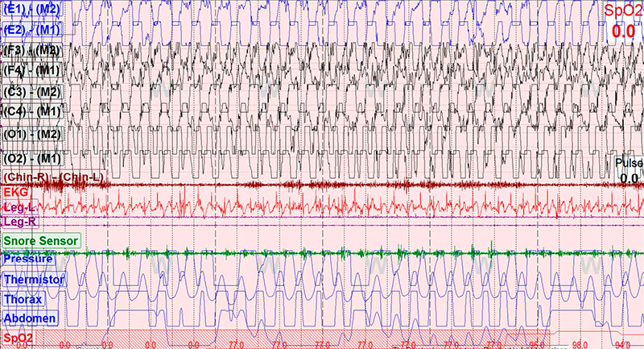The width and height of the screenshot is (644, 349).
Task: Pick the (O2) - (M1) occipital channel label
Action: (33, 158)
